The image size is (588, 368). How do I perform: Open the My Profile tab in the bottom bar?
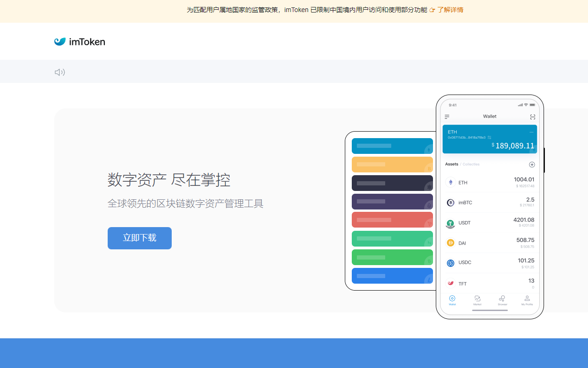527,300
